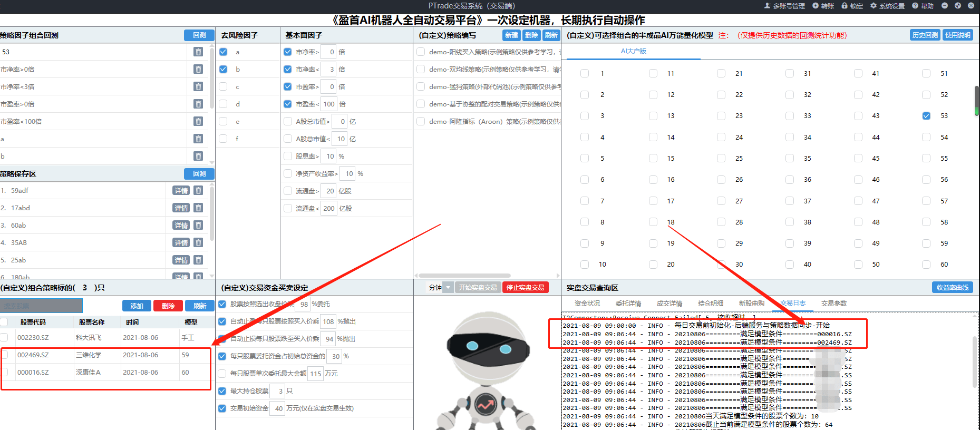The height and width of the screenshot is (430, 980).
Task: Delete the 市净率>0倍 factor with trash icon
Action: 198,69
